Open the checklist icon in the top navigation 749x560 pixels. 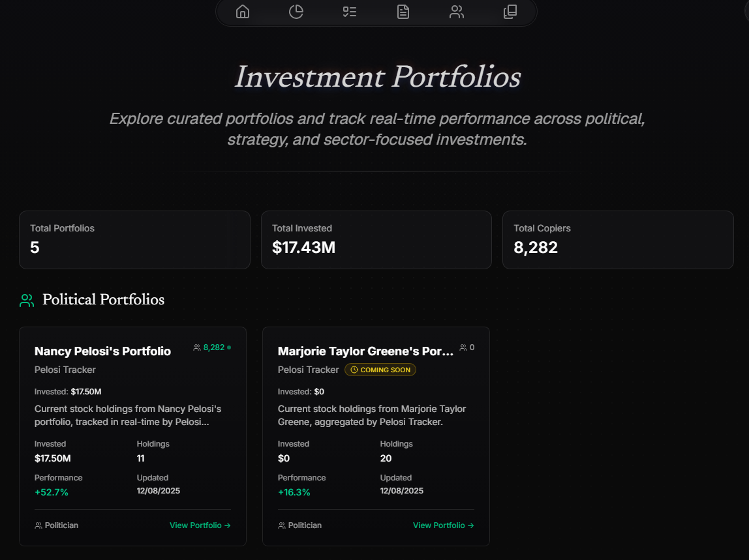tap(349, 12)
